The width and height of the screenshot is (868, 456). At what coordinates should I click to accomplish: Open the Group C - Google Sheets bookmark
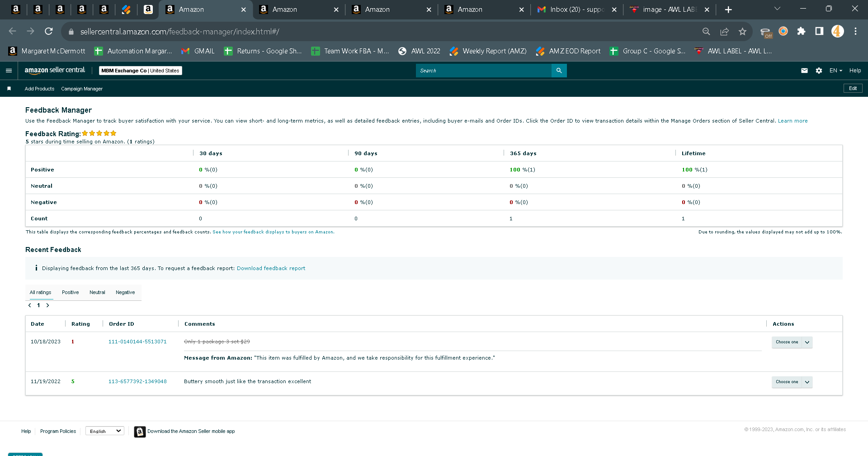tap(647, 51)
